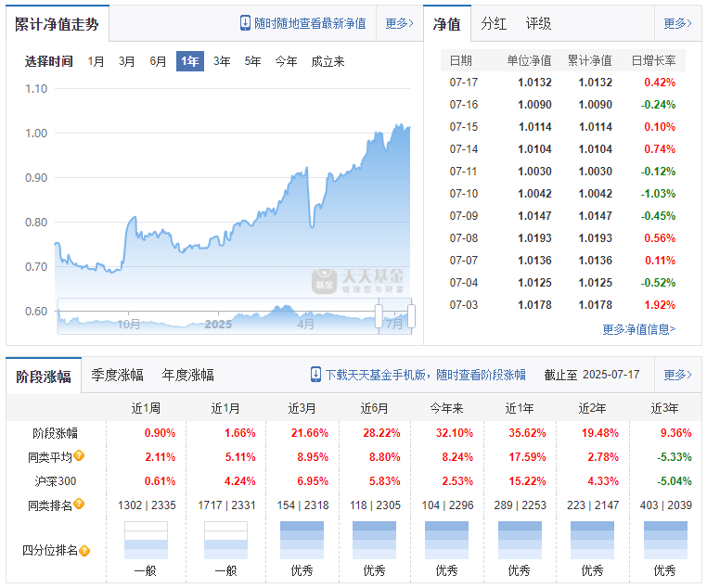Image resolution: width=707 pixels, height=588 pixels.
Task: Click the 1.92% growth for 07-03
Action: point(660,305)
